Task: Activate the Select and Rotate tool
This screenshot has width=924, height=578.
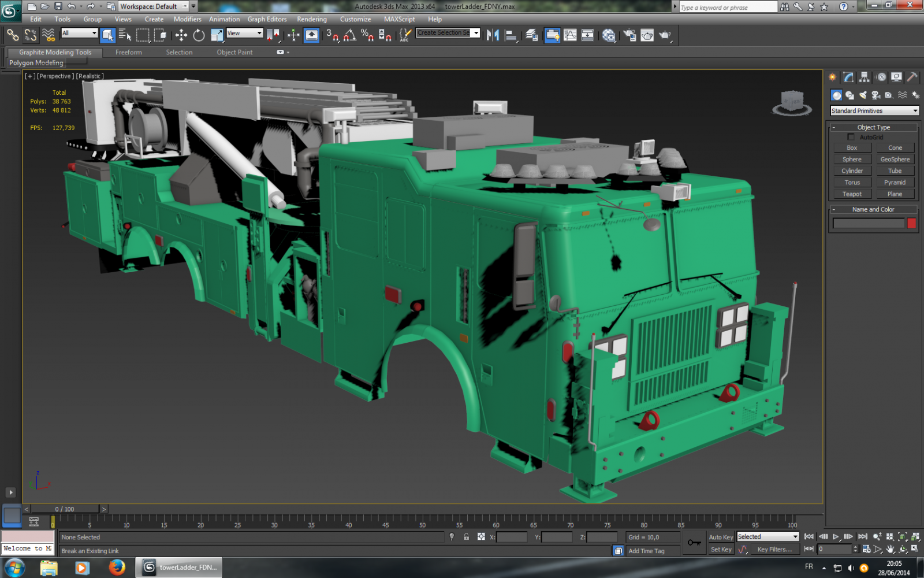Action: (x=199, y=36)
